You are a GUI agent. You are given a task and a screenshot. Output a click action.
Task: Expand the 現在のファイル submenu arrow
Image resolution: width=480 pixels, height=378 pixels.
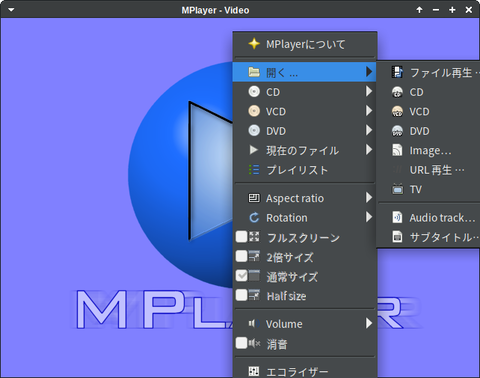[369, 150]
